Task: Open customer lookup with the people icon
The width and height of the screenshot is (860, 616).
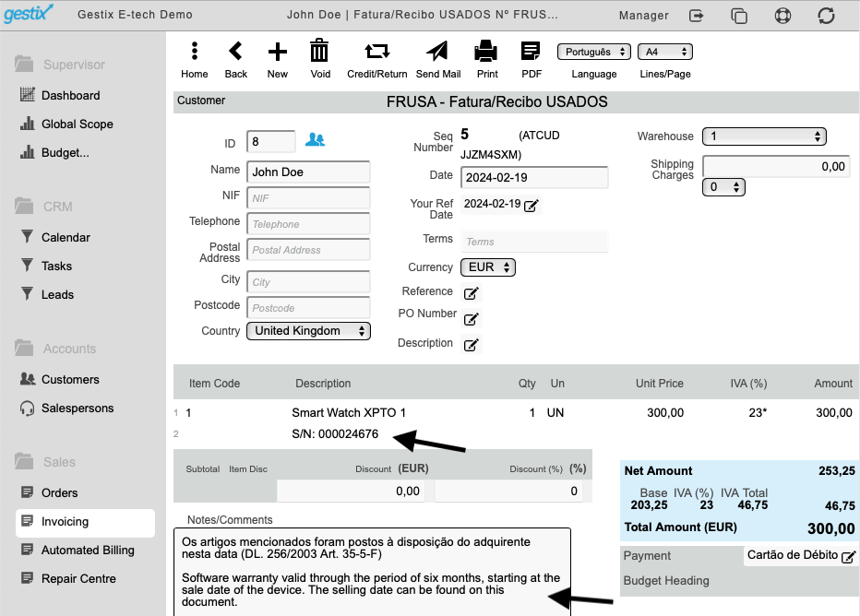Action: click(x=315, y=140)
